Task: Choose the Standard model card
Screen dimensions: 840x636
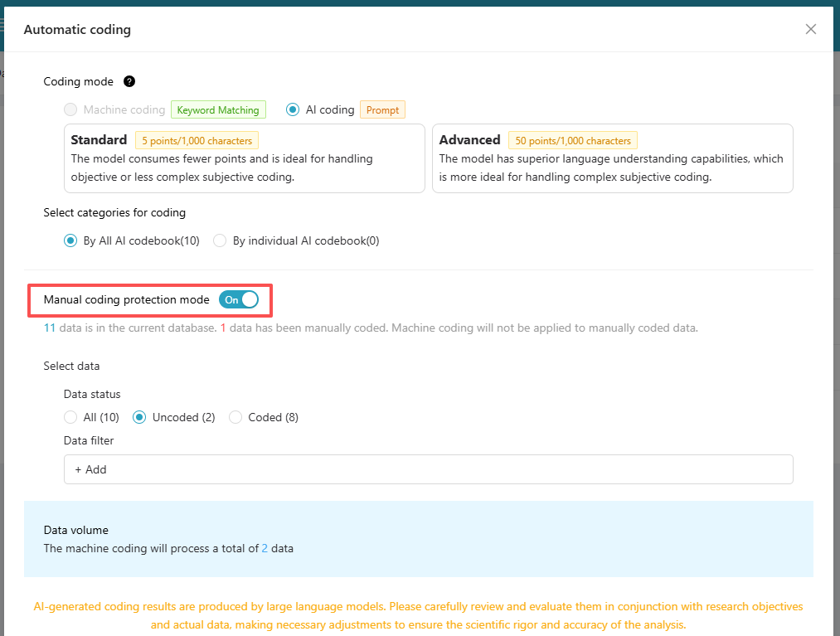Action: (244, 158)
